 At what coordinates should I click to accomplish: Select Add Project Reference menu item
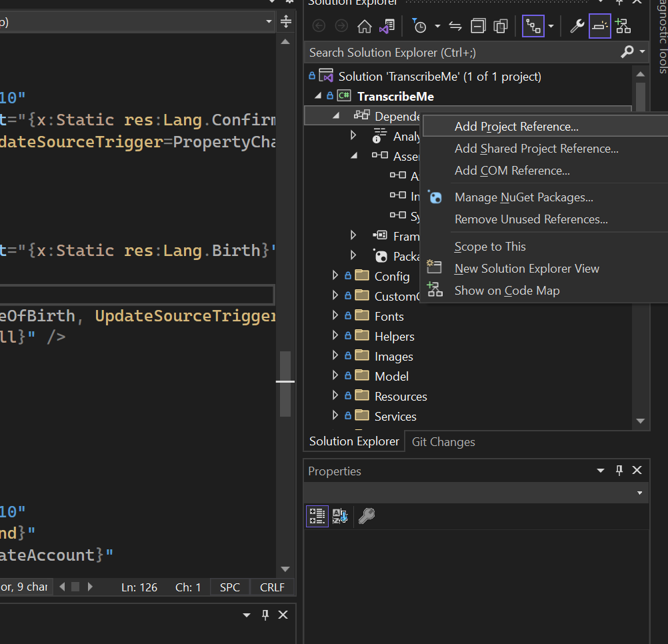(x=516, y=127)
